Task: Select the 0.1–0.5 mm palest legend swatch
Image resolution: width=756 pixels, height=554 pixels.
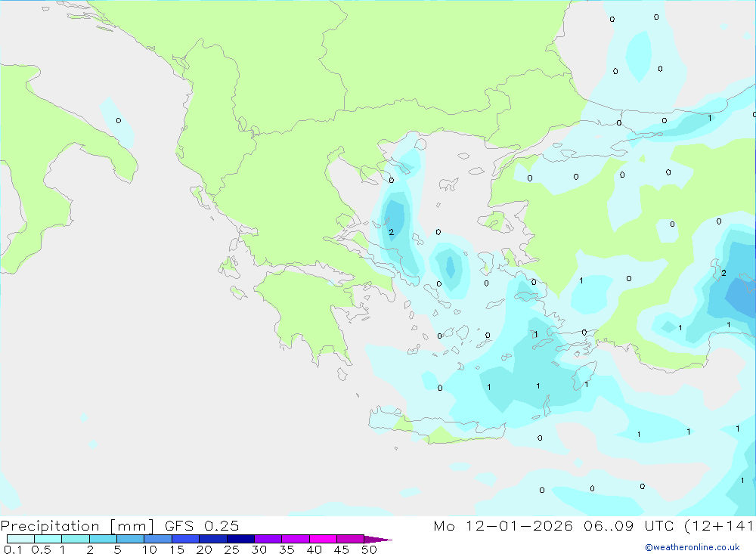Action: [x=20, y=539]
